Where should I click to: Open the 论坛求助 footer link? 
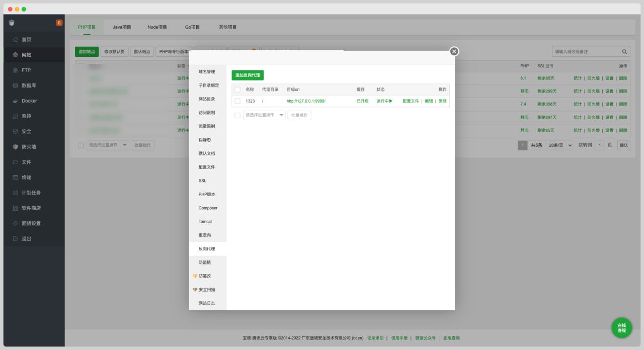[375, 338]
